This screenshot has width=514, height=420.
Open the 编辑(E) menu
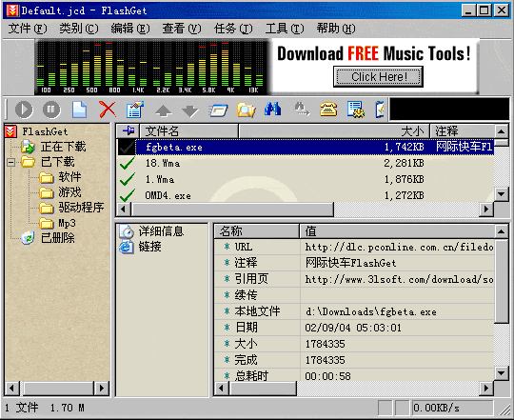point(130,29)
